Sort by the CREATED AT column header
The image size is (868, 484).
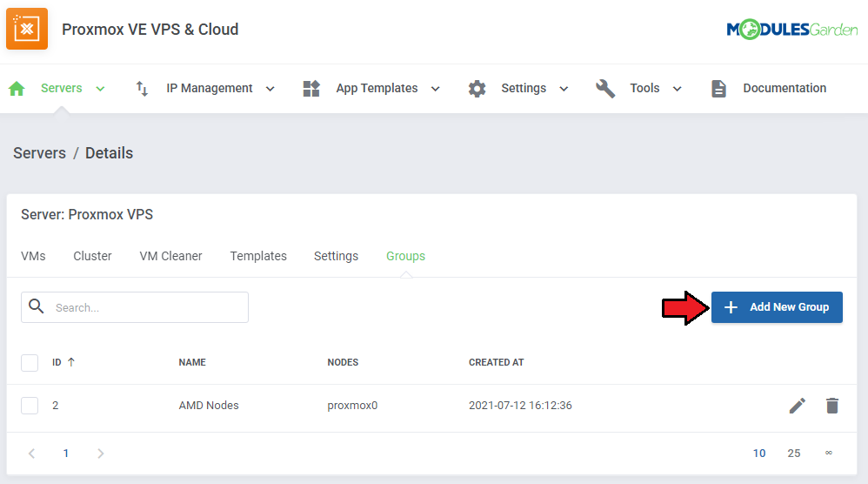point(496,362)
